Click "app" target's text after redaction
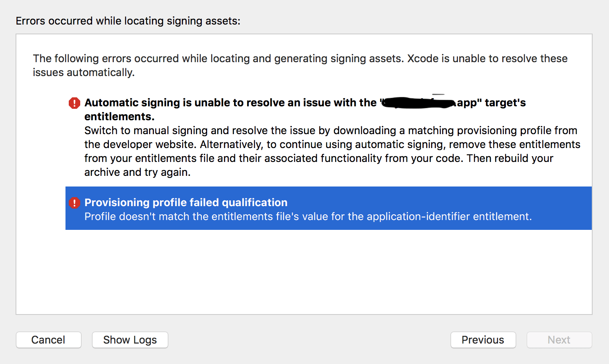Viewport: 609px width, 364px height. (x=491, y=103)
